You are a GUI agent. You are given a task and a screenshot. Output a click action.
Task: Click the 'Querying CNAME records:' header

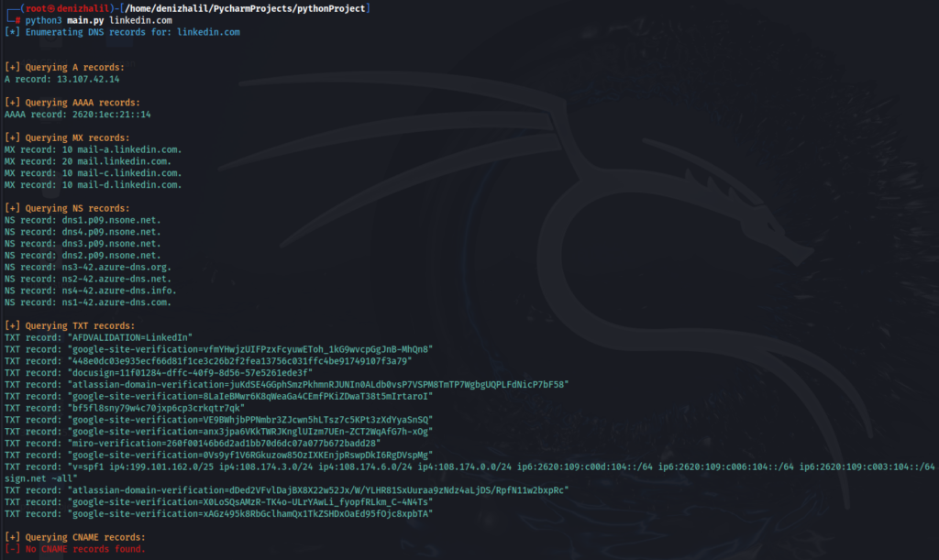click(x=75, y=538)
